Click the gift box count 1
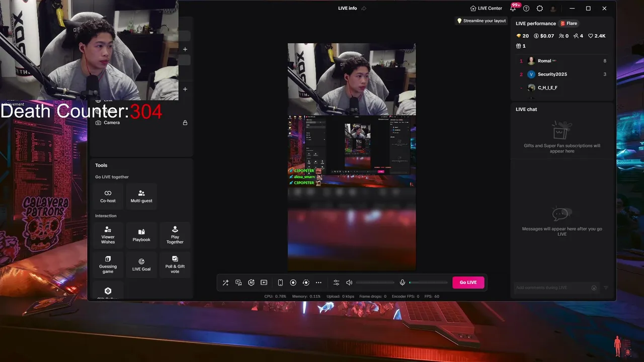The image size is (644, 362). click(521, 46)
